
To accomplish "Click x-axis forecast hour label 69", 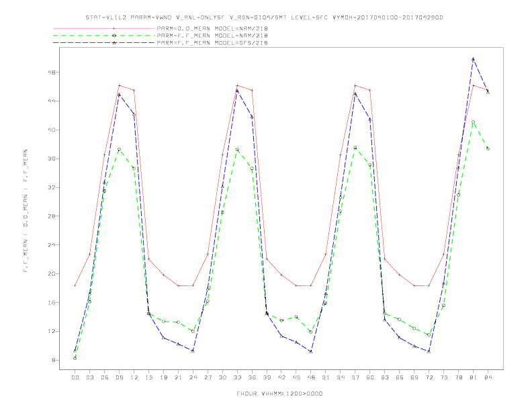I will click(414, 377).
